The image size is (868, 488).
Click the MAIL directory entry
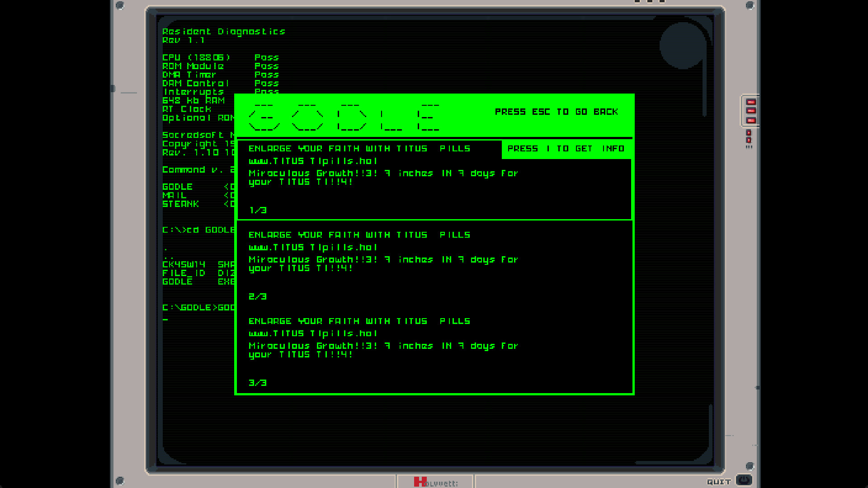click(x=175, y=195)
